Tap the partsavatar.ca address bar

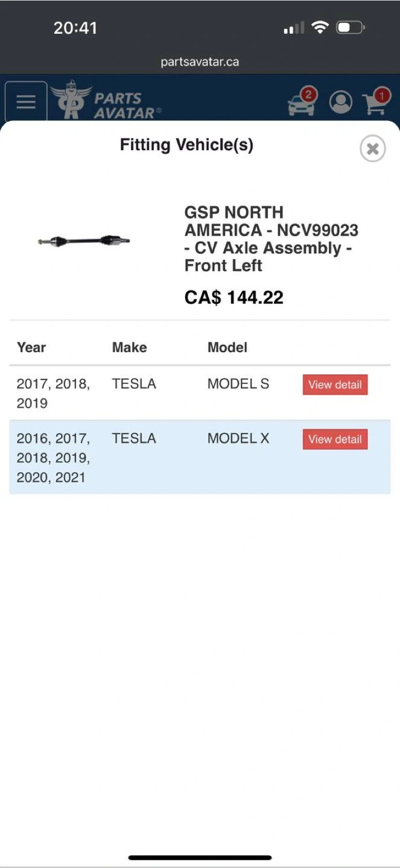200,62
